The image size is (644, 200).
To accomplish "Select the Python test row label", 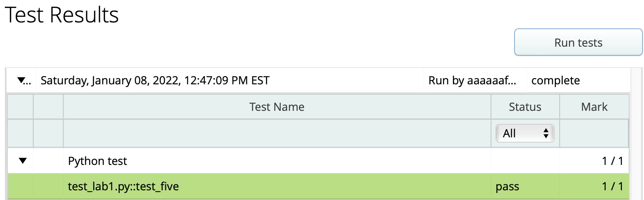I will click(97, 161).
